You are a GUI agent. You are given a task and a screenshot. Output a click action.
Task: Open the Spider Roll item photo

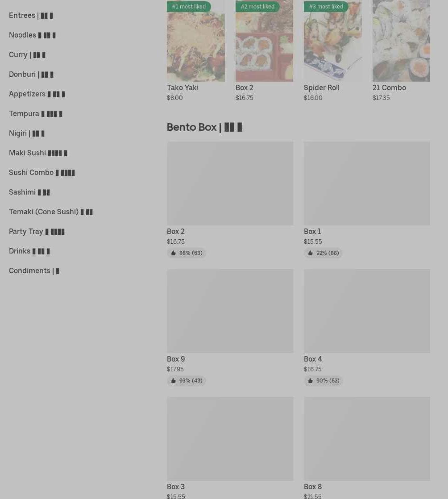click(333, 41)
